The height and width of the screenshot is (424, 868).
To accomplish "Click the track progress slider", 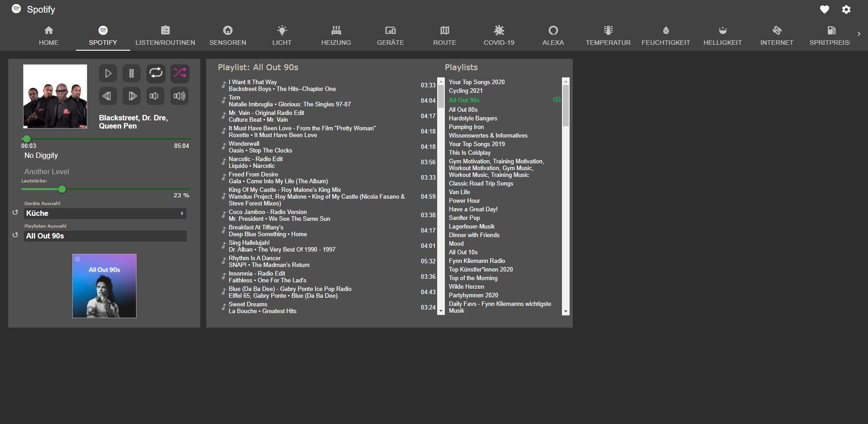I will (x=106, y=139).
